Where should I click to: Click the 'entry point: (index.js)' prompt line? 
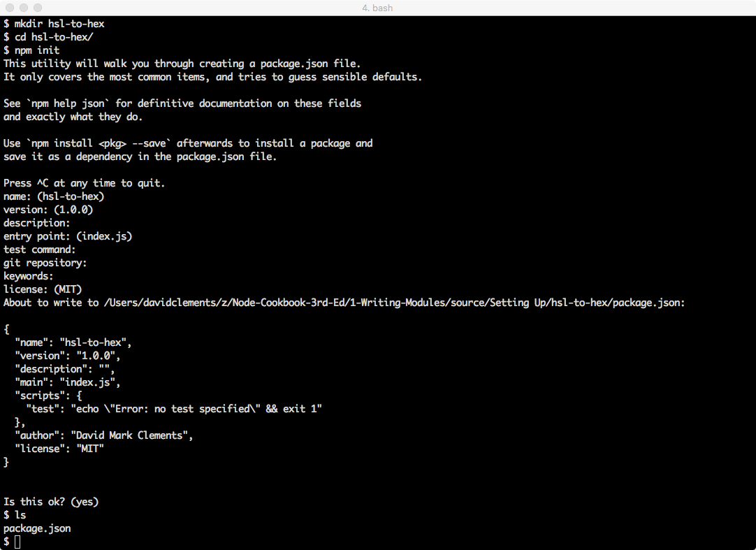tap(68, 236)
